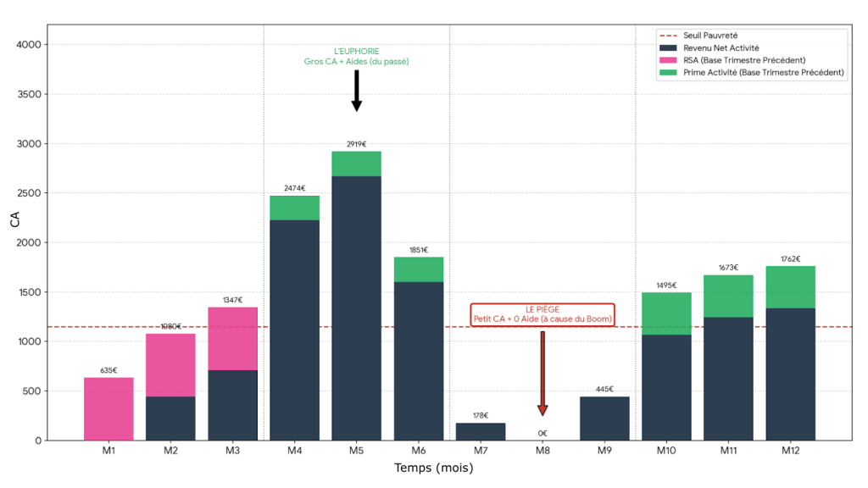Click the 500 y-axis tick label

pos(31,391)
